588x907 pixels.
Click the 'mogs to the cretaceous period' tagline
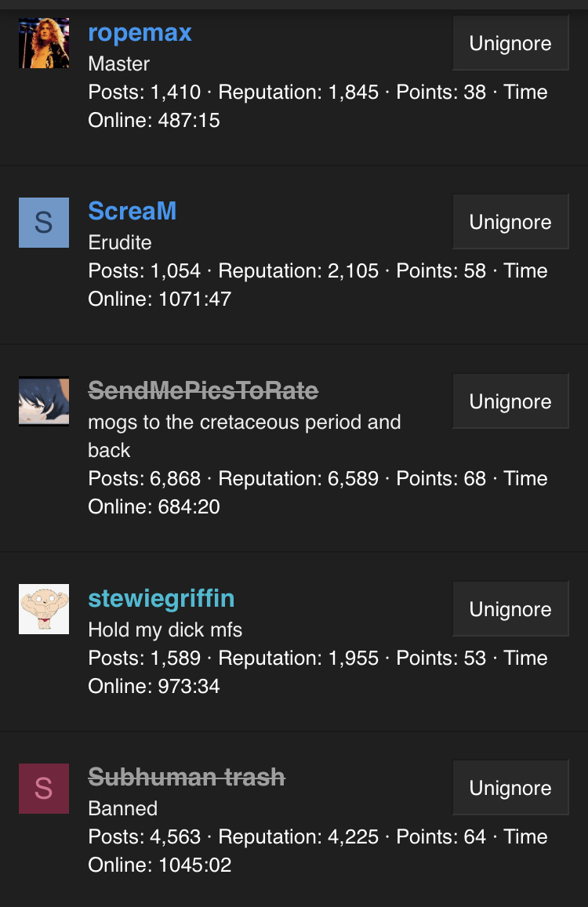point(245,436)
